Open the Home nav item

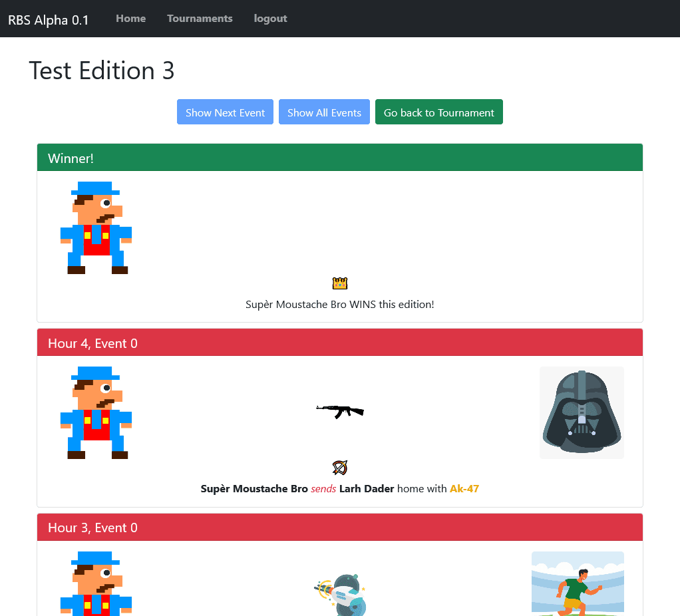(x=130, y=19)
